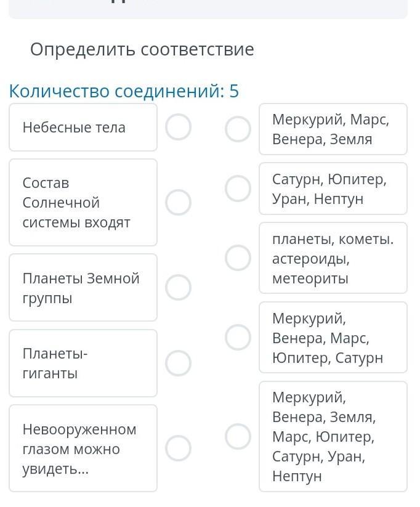
Task: Click the Небесные тела card
Action: click(83, 128)
